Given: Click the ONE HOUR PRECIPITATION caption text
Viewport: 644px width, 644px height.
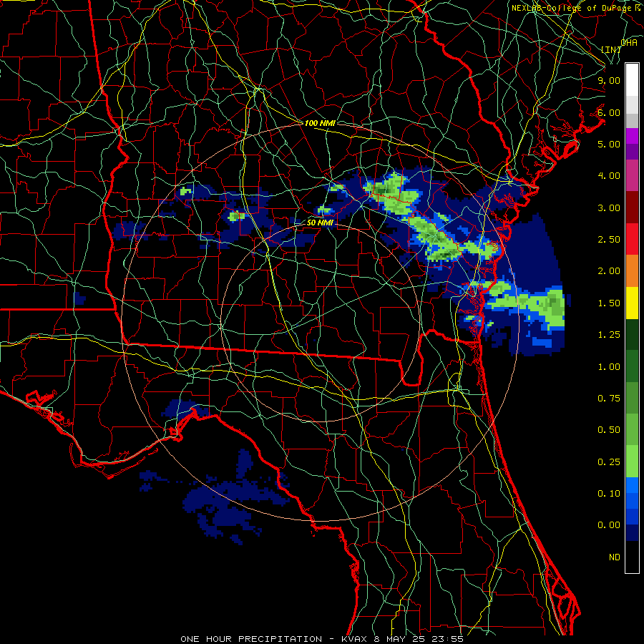Looking at the screenshot, I should 251,639.
